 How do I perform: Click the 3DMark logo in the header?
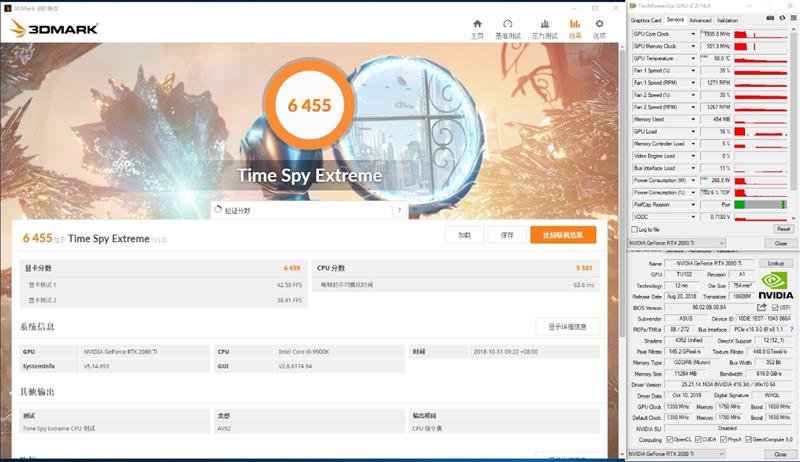pyautogui.click(x=54, y=29)
